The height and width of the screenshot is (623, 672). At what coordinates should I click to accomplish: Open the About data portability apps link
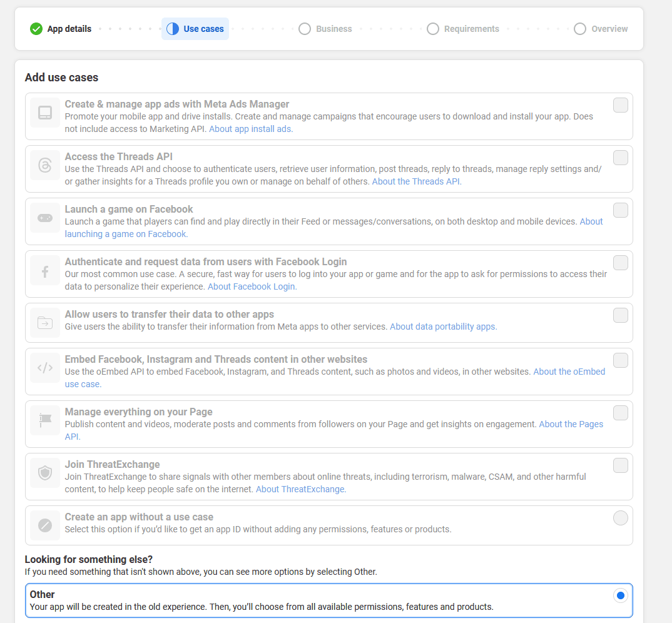pos(443,326)
